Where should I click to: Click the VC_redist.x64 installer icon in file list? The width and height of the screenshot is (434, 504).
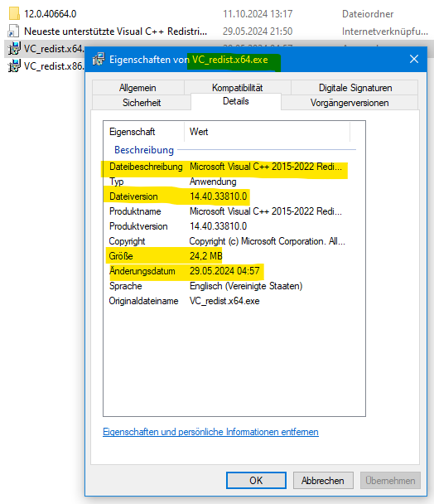click(14, 49)
